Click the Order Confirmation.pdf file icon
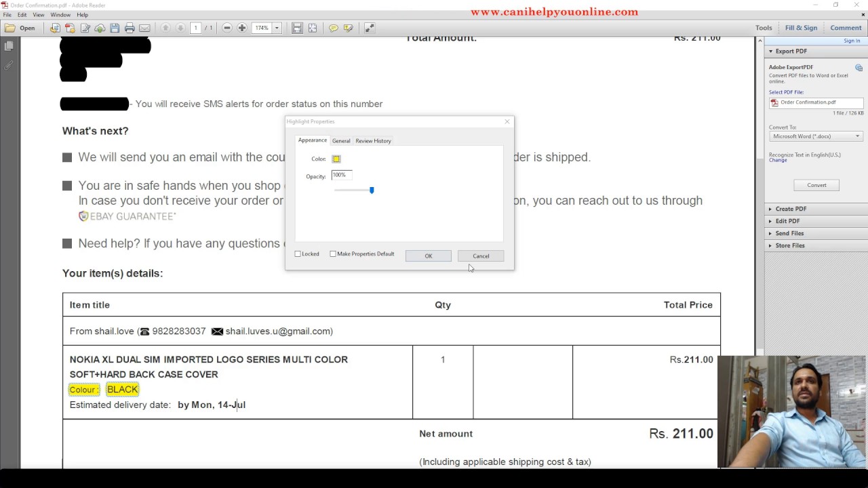The width and height of the screenshot is (868, 488). tap(774, 103)
